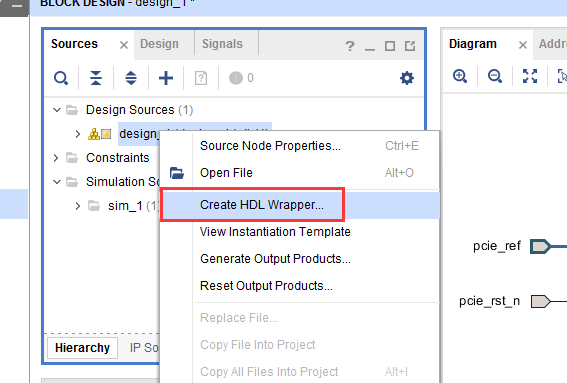Screen dimensions: 567x383
Task: Close the Diagram tab
Action: 523,45
